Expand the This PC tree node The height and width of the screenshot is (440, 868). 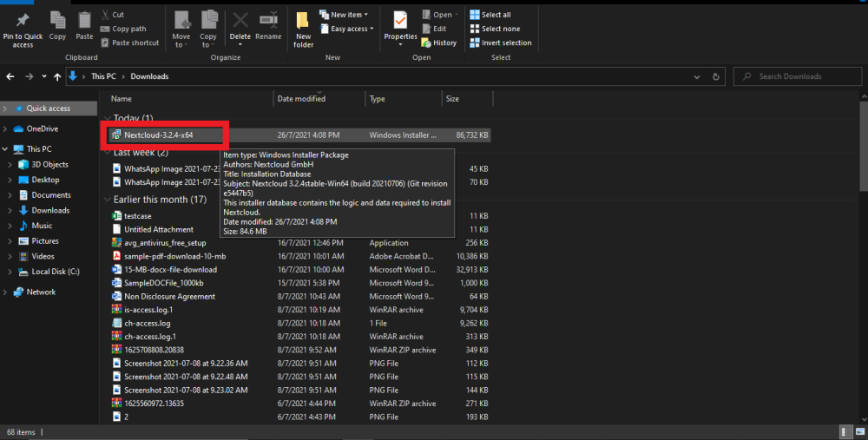(6, 149)
